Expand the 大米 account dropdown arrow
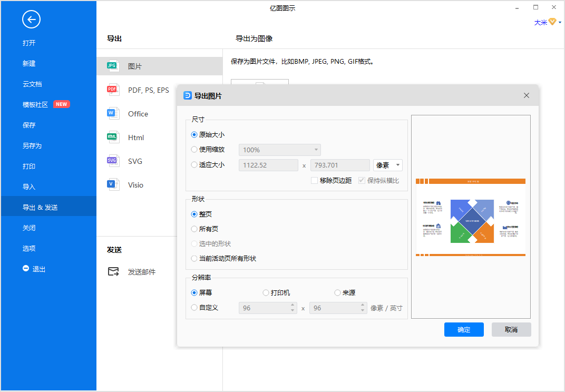The width and height of the screenshot is (565, 392). click(x=560, y=23)
